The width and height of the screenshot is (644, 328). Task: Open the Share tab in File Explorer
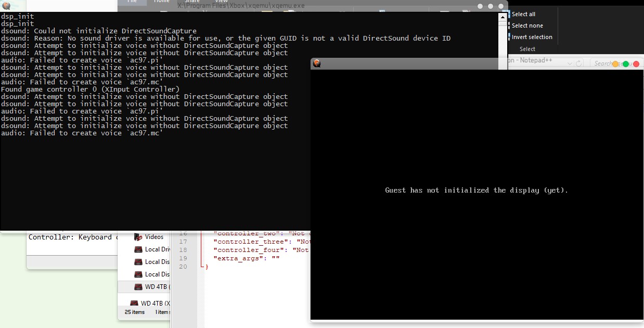coord(192,2)
